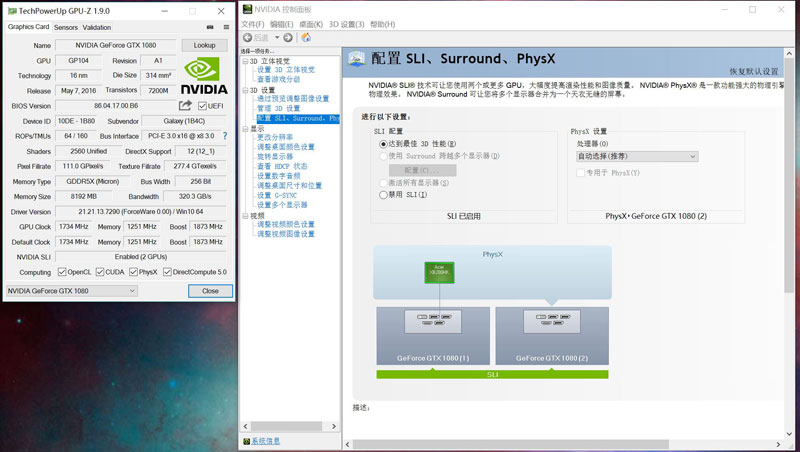This screenshot has width=800, height=452.
Task: Collapse the 视频 tree node
Action: [245, 216]
